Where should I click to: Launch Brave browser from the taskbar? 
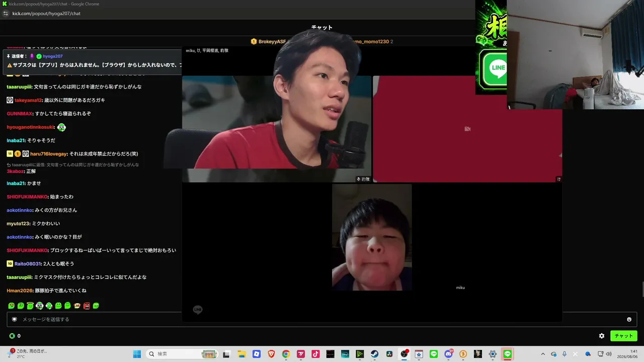coord(271,354)
